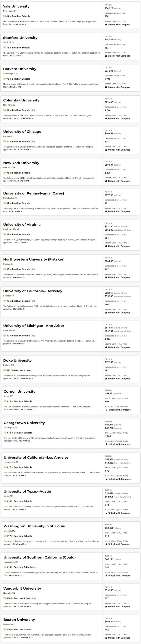Open the University of Pennsylvania (Carey) heading
This screenshot has height=644, width=141.
(x=33, y=193)
